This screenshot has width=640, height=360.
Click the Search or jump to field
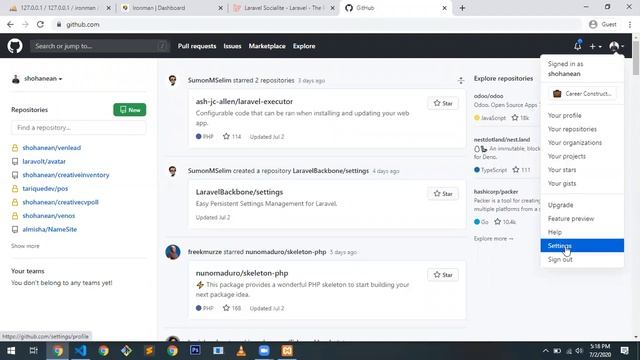[x=100, y=46]
